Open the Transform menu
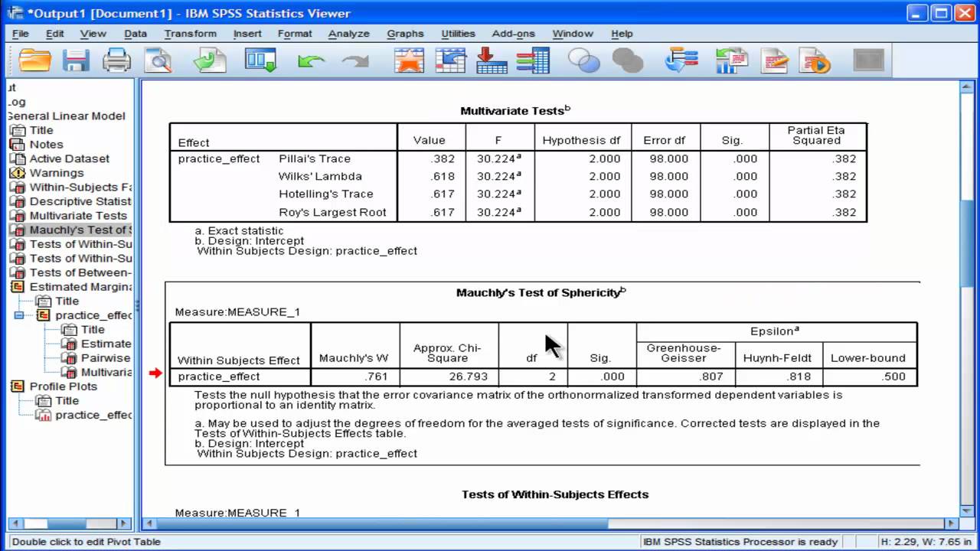Image resolution: width=980 pixels, height=551 pixels. 190,34
